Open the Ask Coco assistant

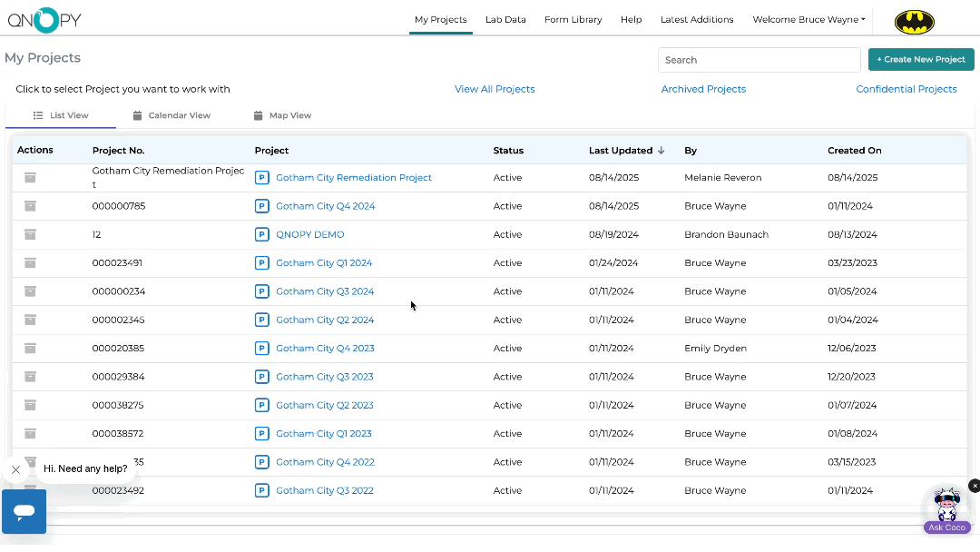coord(946,510)
